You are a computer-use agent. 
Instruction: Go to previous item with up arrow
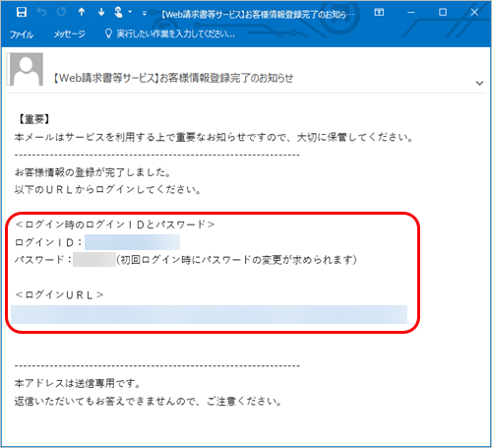pyautogui.click(x=82, y=13)
